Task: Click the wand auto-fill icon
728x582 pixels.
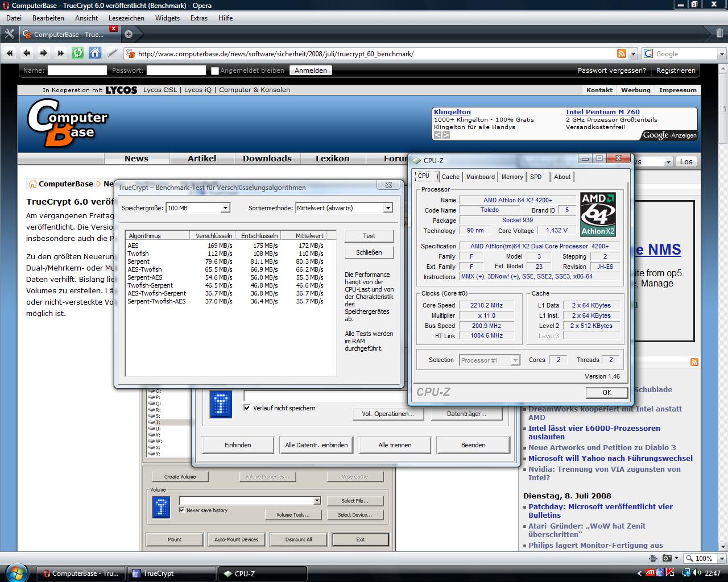Action: click(113, 53)
